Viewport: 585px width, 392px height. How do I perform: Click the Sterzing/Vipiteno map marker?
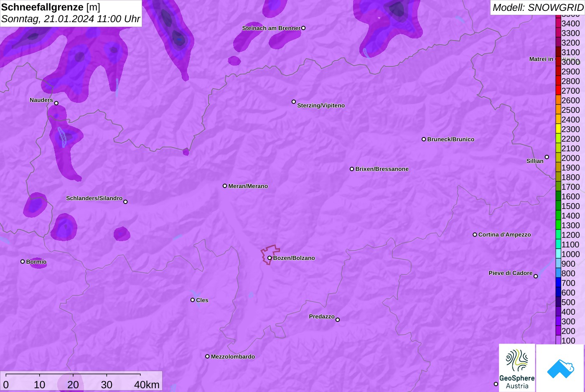click(294, 102)
